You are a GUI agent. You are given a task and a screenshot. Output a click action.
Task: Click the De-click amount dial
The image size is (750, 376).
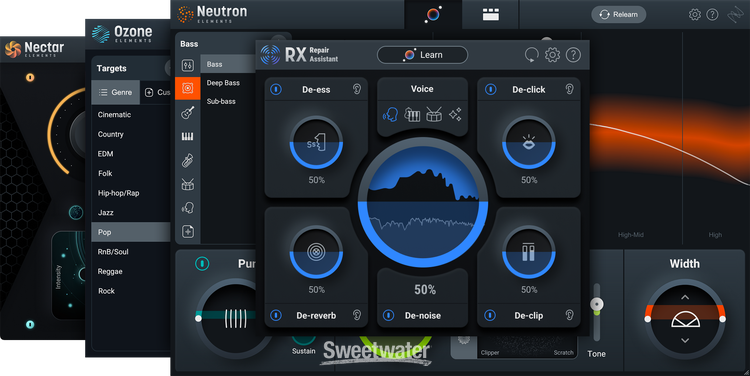(529, 143)
